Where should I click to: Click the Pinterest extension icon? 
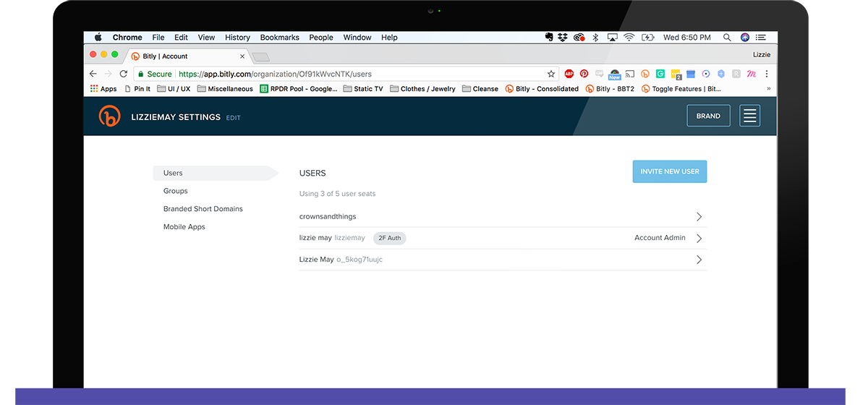click(584, 74)
